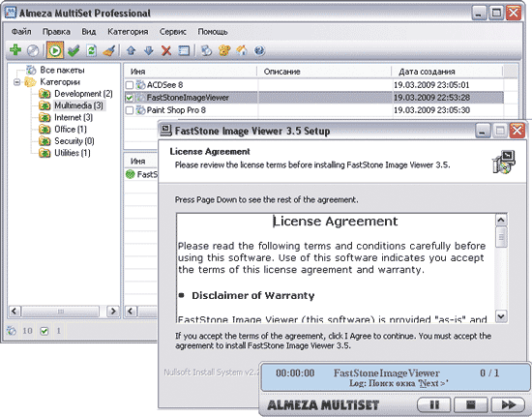The height and width of the screenshot is (417, 532).
Task: Select the Office (1) category
Action: point(71,130)
